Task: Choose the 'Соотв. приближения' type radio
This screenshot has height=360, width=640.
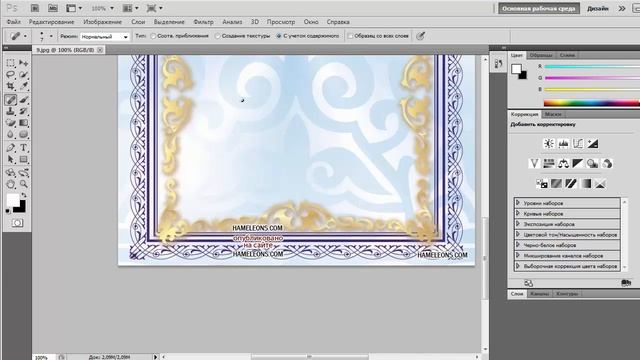Action: 153,36
